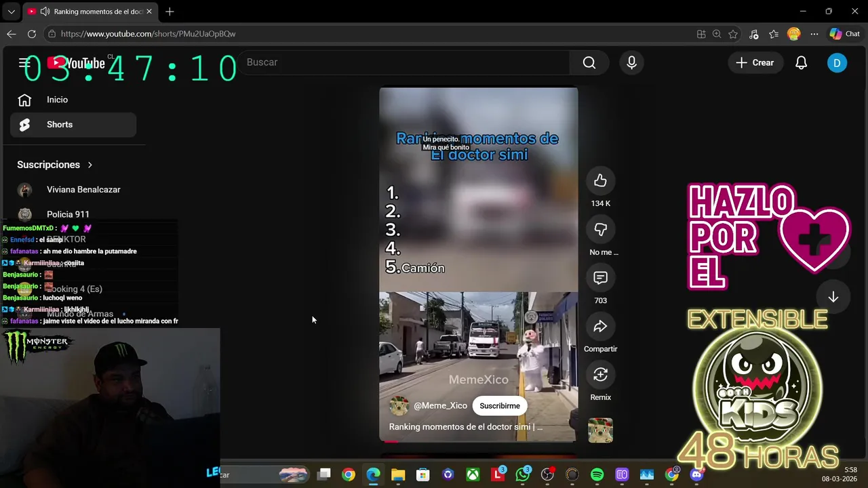Open Spotify from the taskbar
The height and width of the screenshot is (488, 868).
click(x=597, y=475)
